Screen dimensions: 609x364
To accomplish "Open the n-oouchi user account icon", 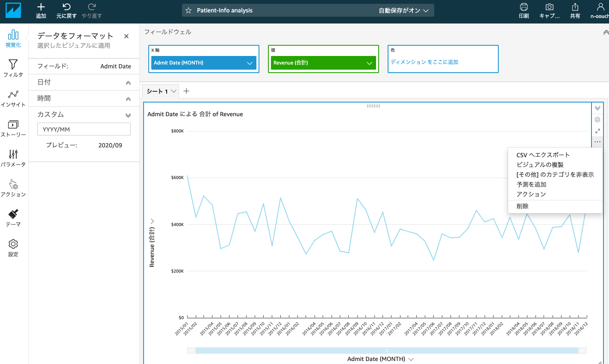I will [x=600, y=7].
